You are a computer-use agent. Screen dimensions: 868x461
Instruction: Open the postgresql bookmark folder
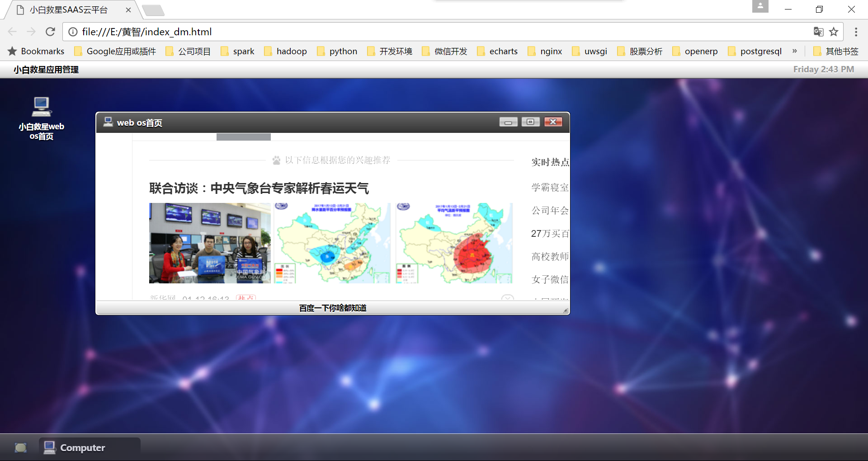[x=755, y=52]
